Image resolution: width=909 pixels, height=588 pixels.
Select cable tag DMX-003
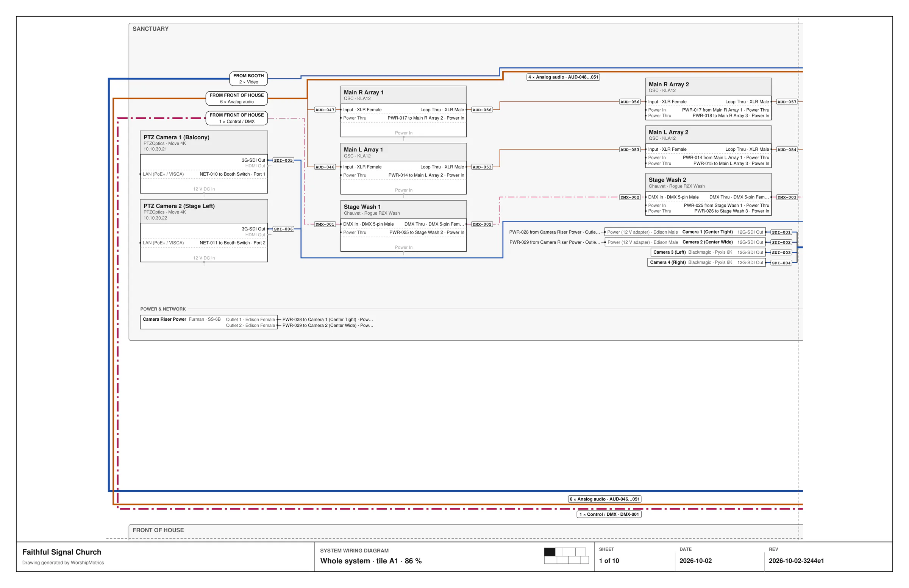787,197
